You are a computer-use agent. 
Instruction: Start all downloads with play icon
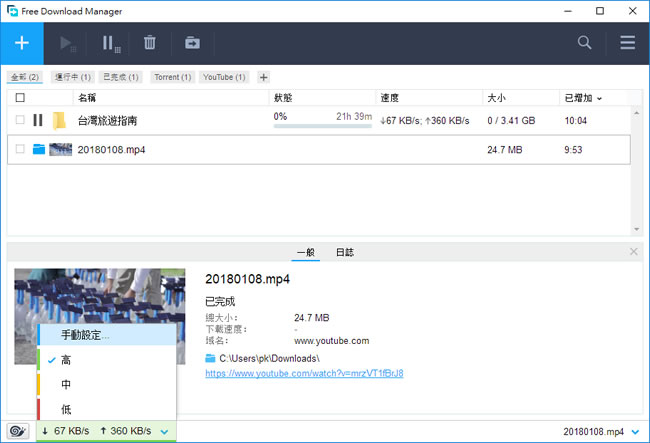point(67,43)
